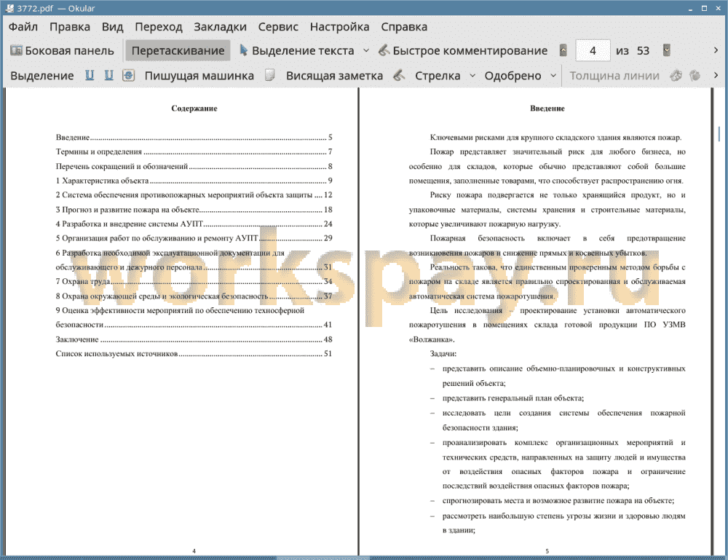This screenshot has height=560, width=728.
Task: Select the Выделение highlighter annotation tool
Action: (41, 76)
